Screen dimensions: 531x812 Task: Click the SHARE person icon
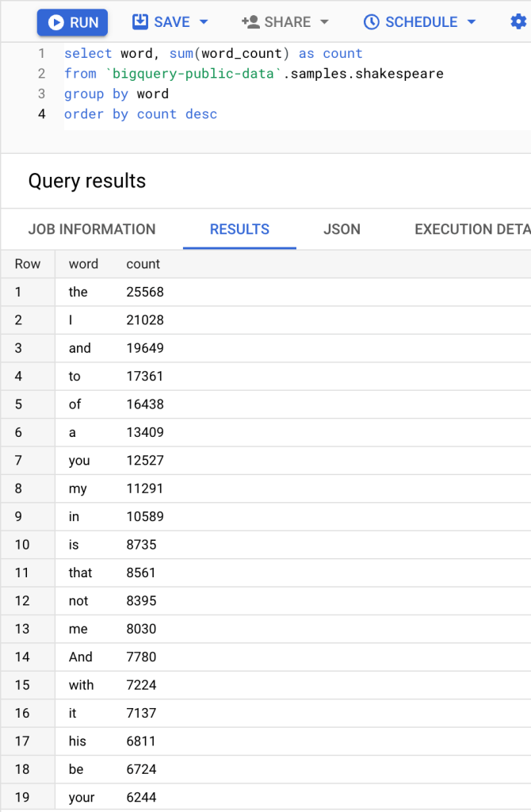(250, 22)
